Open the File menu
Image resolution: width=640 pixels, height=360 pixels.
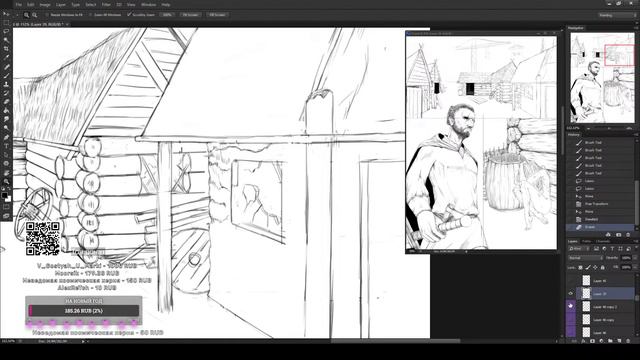[18, 4]
